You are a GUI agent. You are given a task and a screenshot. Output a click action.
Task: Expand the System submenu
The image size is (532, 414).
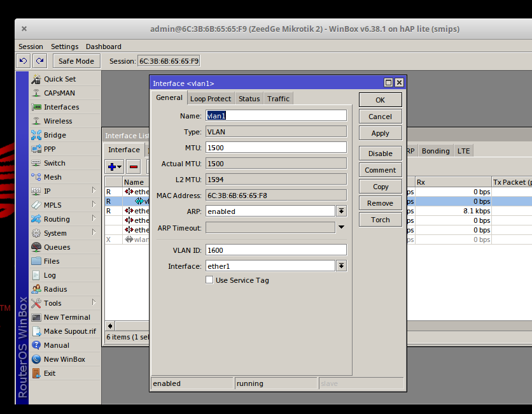tap(94, 232)
